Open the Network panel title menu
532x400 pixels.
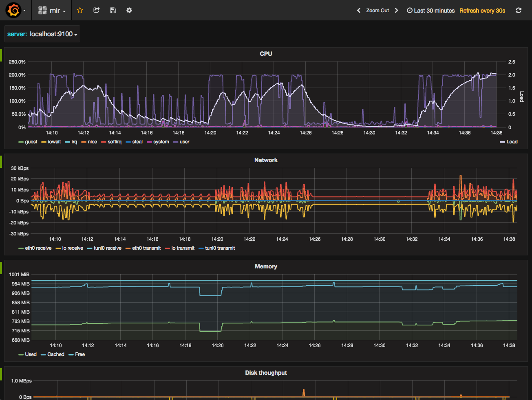click(266, 160)
